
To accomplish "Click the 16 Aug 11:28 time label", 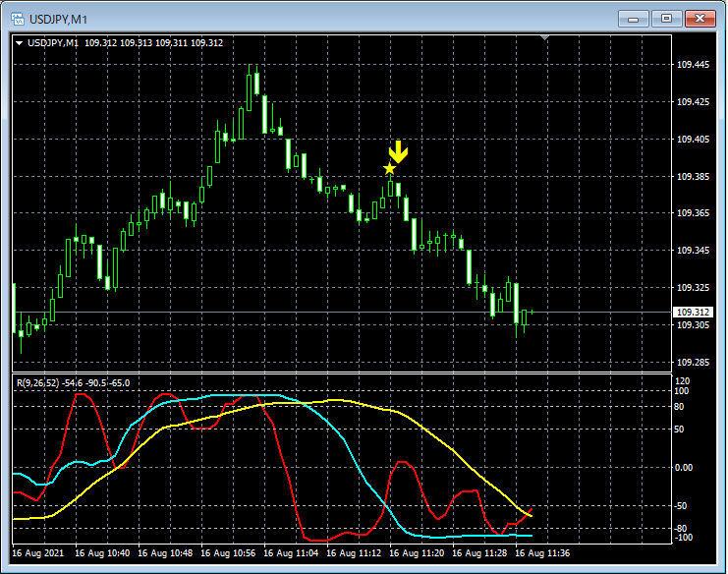I will (479, 553).
